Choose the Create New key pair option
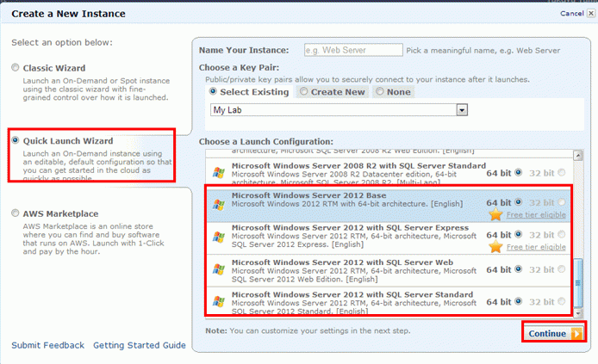The height and width of the screenshot is (364, 598). click(303, 91)
